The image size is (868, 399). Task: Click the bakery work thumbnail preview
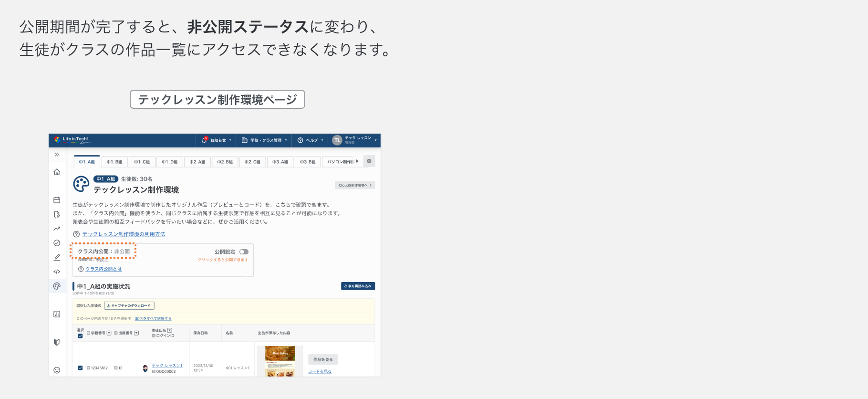click(280, 361)
